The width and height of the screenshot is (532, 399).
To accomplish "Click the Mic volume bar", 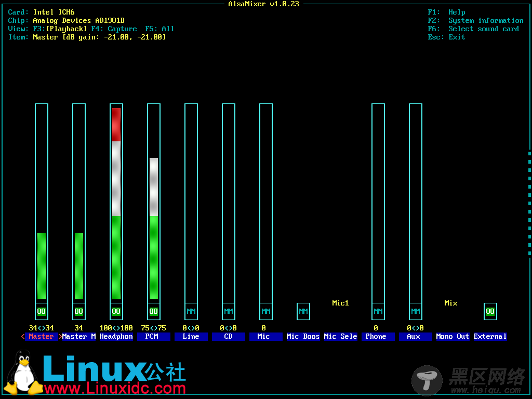I will tap(266, 203).
